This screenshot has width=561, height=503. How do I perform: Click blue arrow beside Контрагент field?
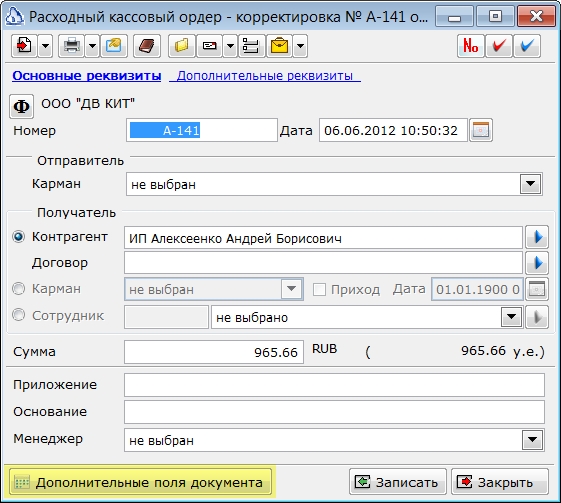point(537,237)
